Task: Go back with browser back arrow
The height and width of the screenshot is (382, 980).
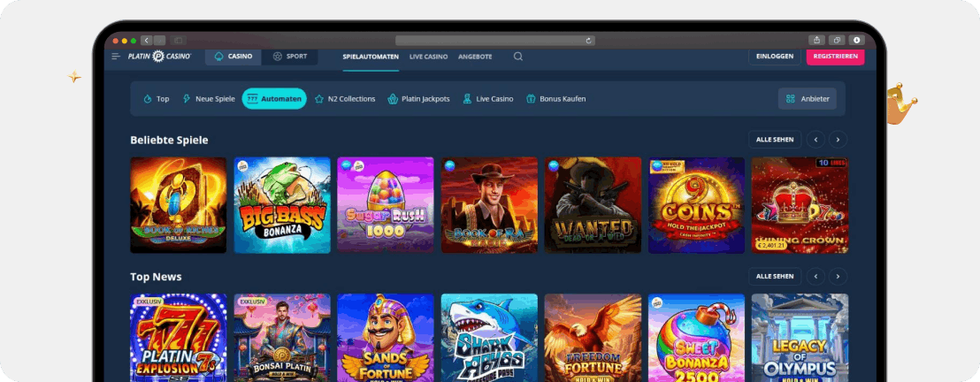Action: [146, 40]
